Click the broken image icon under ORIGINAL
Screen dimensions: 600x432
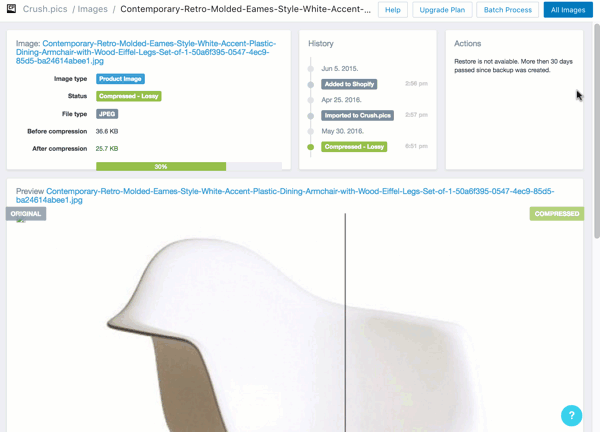pos(21,220)
